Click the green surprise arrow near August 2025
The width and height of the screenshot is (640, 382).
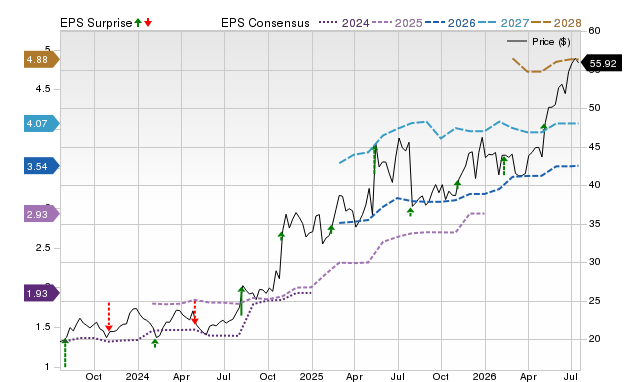click(x=410, y=212)
